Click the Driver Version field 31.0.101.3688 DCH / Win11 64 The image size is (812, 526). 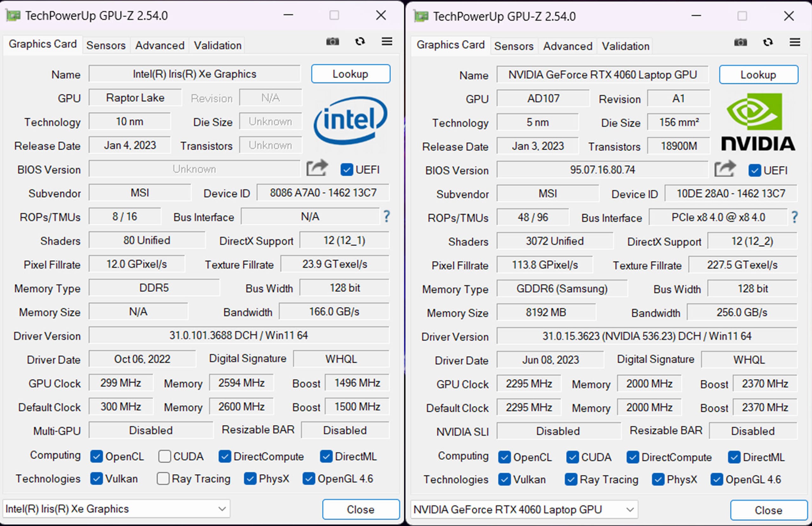(239, 335)
